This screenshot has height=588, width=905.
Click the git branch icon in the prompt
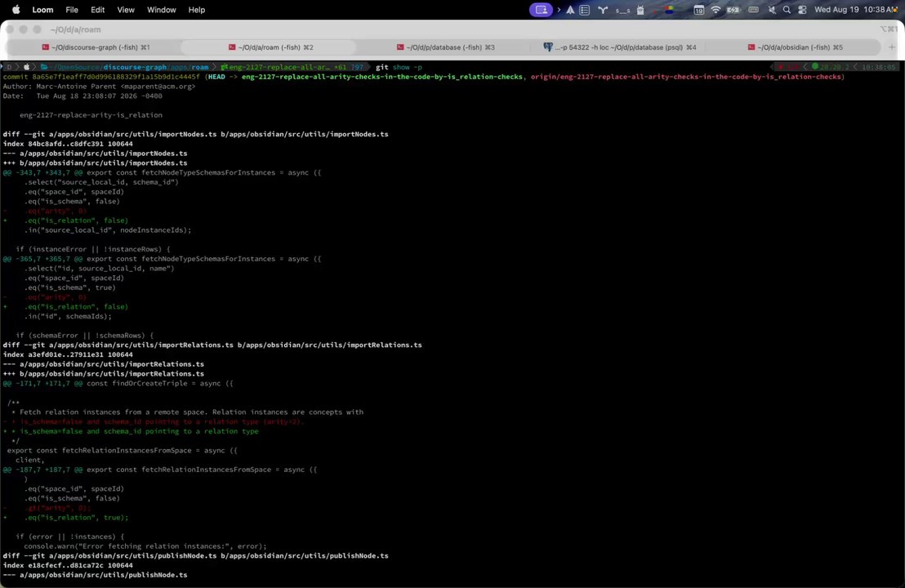click(224, 67)
